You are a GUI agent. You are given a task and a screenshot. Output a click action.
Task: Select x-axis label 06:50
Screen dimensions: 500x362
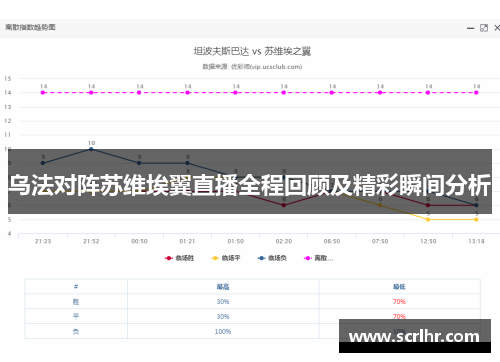[332, 241]
